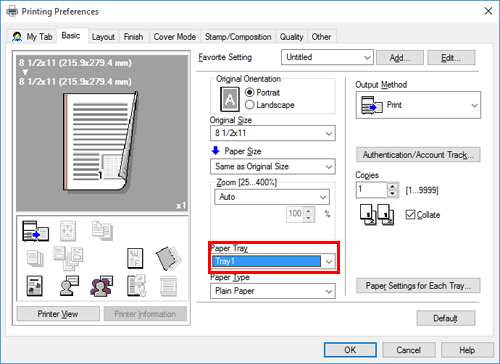Click the document with clock icon
The height and width of the screenshot is (364, 500).
[x=136, y=286]
